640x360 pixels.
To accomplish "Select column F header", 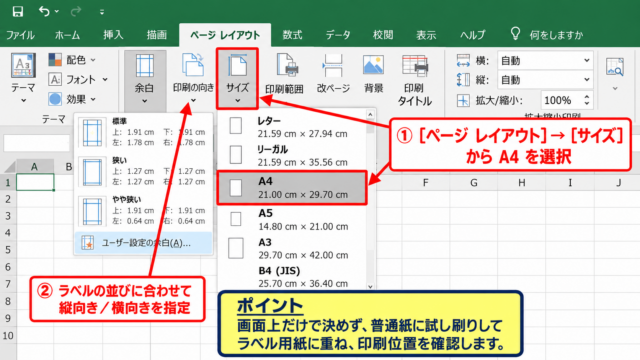I will pos(425,182).
